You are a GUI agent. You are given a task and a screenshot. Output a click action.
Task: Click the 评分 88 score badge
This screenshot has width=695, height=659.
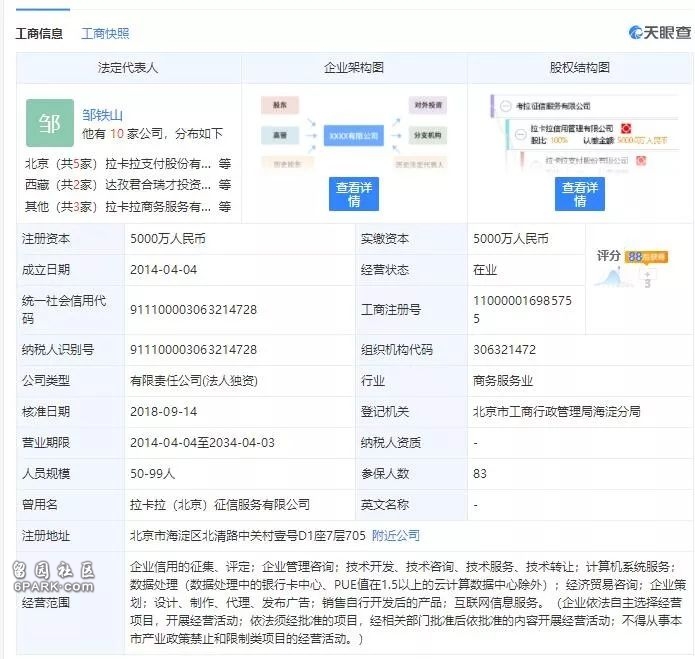646,257
